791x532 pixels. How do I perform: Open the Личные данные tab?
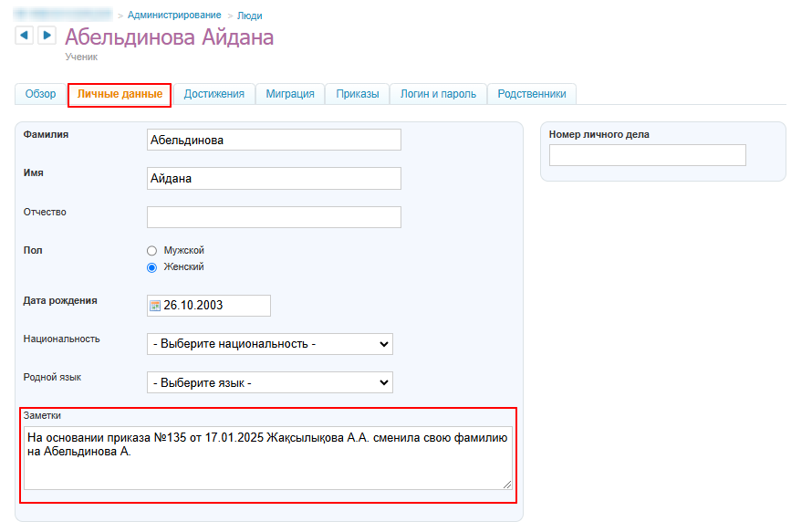[x=120, y=94]
